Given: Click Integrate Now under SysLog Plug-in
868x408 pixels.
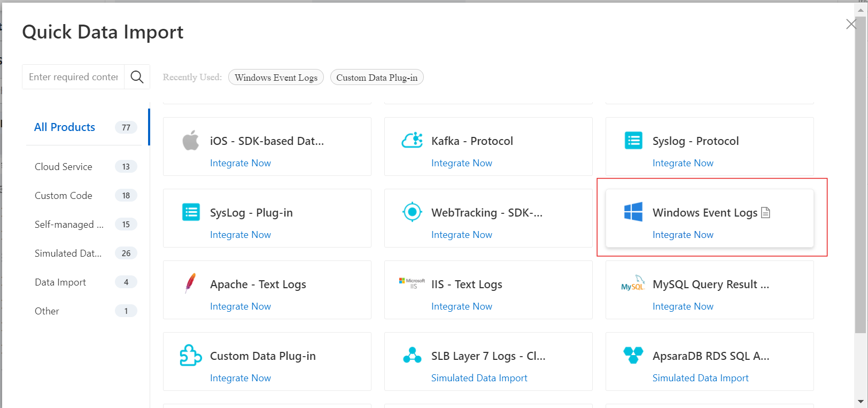Looking at the screenshot, I should pyautogui.click(x=241, y=235).
